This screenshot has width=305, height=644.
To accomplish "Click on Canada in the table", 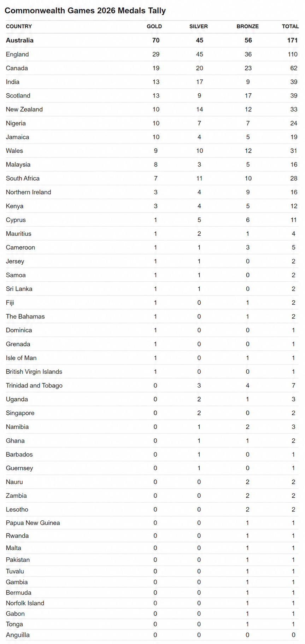I will tap(17, 68).
